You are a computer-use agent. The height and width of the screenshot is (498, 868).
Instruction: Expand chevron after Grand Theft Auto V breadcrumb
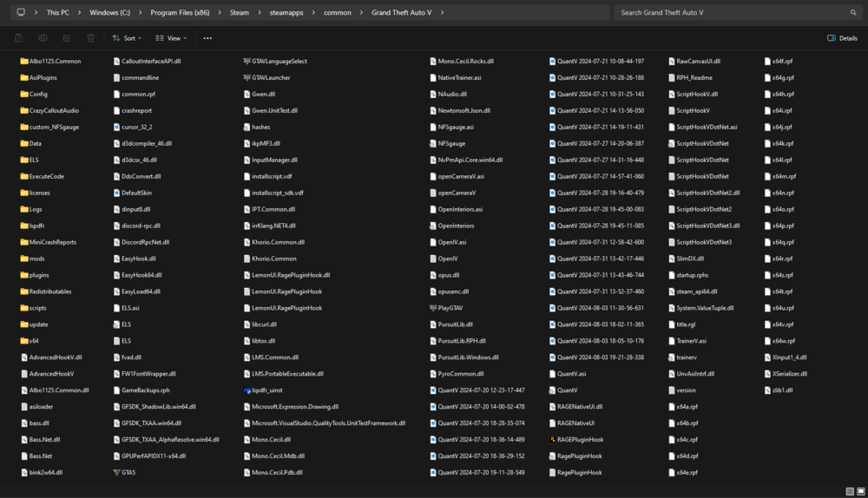click(x=443, y=12)
